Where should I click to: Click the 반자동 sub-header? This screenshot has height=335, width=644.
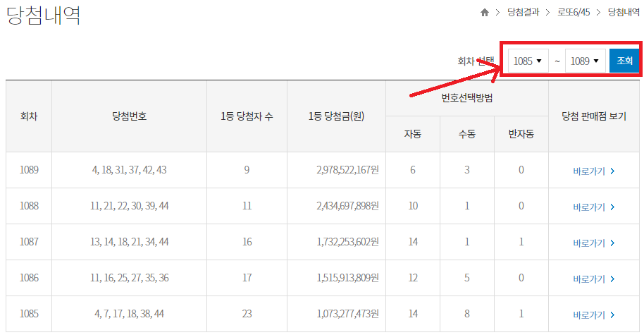click(521, 134)
